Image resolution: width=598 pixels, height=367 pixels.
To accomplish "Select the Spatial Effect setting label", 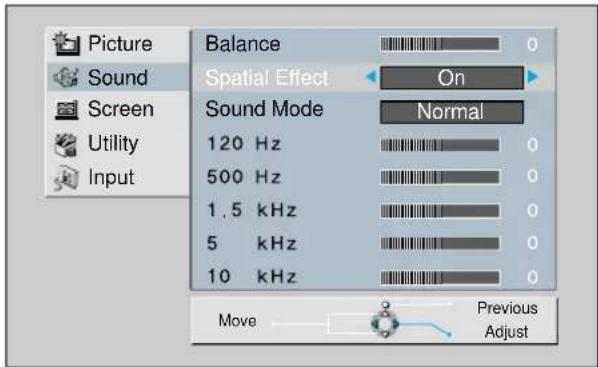I will (x=267, y=78).
